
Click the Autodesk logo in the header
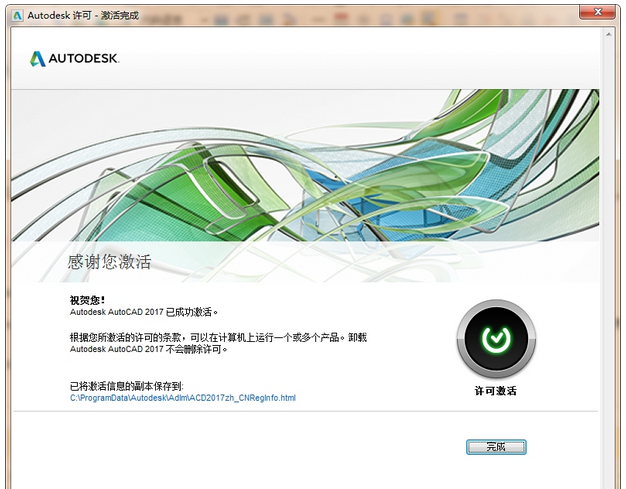tap(38, 59)
